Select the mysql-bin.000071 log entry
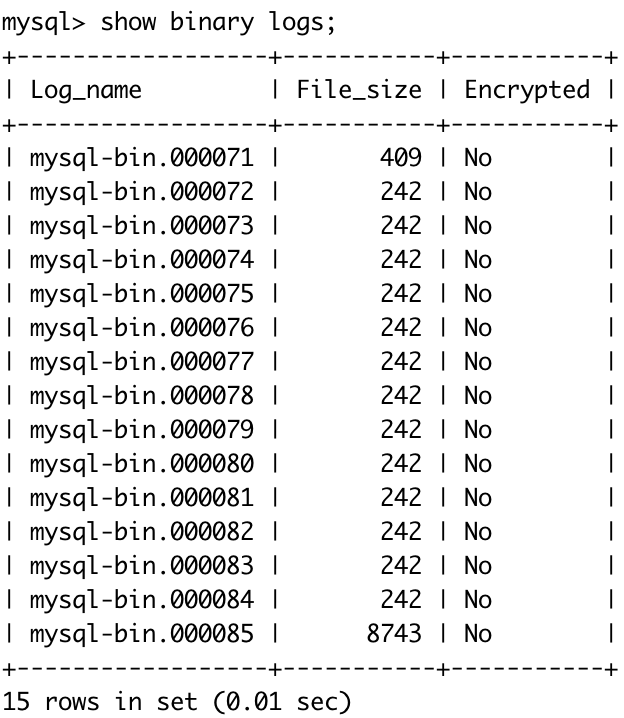 (x=141, y=158)
